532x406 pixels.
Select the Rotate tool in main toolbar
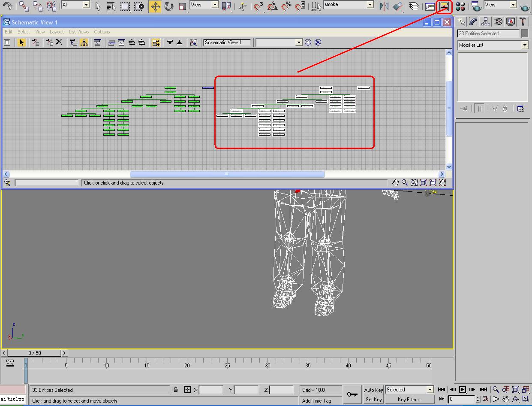coord(169,6)
